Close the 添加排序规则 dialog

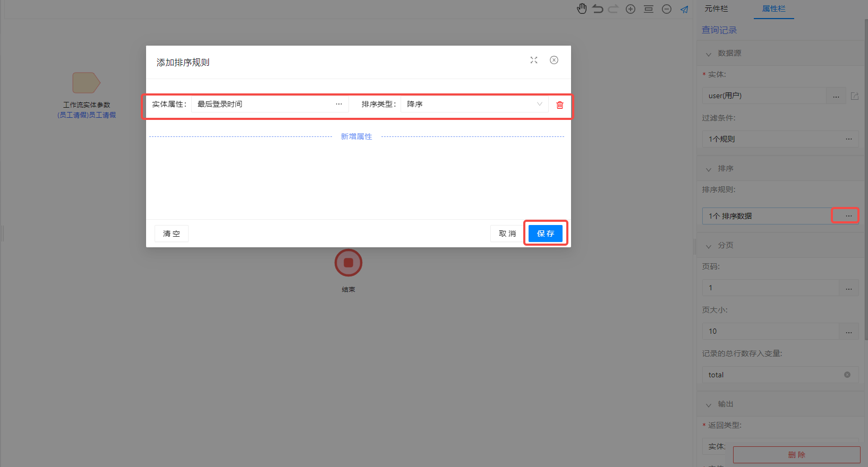click(554, 60)
